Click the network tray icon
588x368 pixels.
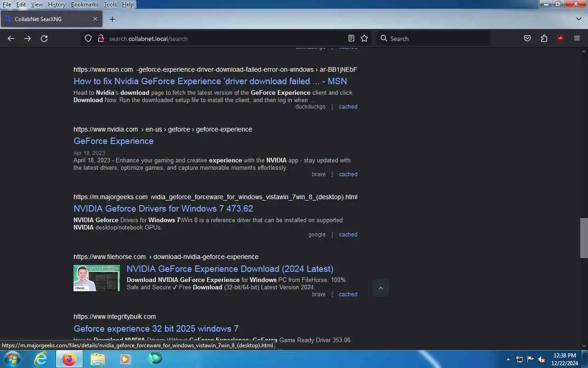coord(520,359)
